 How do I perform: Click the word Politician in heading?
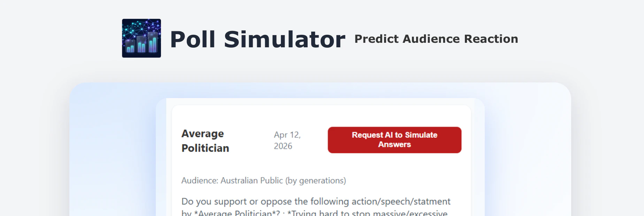click(205, 148)
